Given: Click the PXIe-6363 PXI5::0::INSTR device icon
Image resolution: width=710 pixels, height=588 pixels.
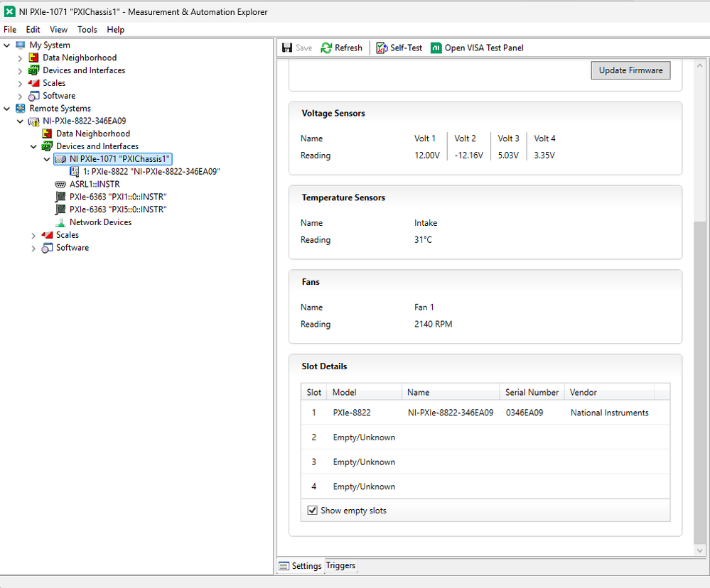Looking at the screenshot, I should 60,210.
